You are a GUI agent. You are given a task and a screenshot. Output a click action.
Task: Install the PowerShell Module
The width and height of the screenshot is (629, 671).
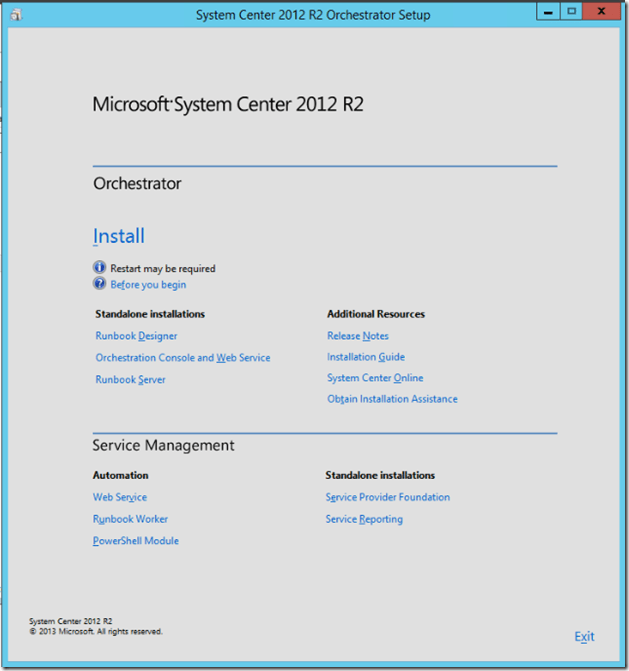point(136,541)
